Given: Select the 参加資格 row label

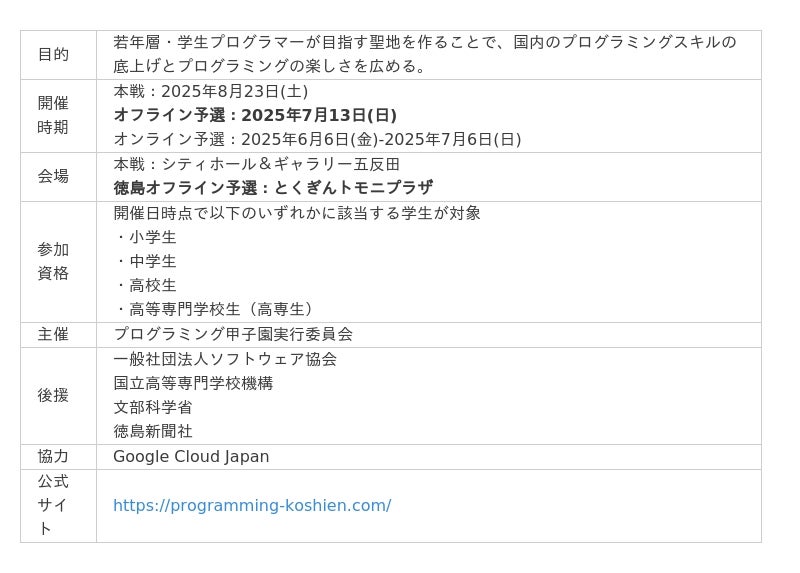Looking at the screenshot, I should (x=53, y=261).
